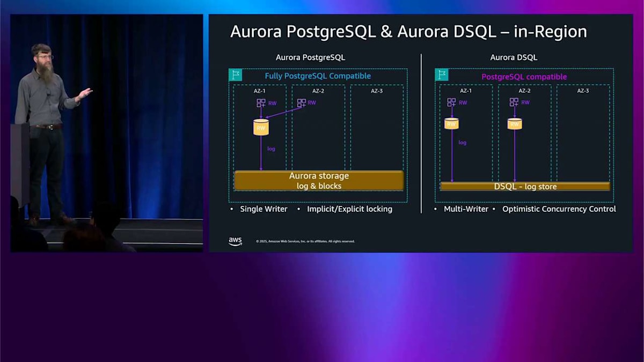Select the AZ-1 compute icon under Aurora PostgreSQL
The image size is (644, 362).
261,103
